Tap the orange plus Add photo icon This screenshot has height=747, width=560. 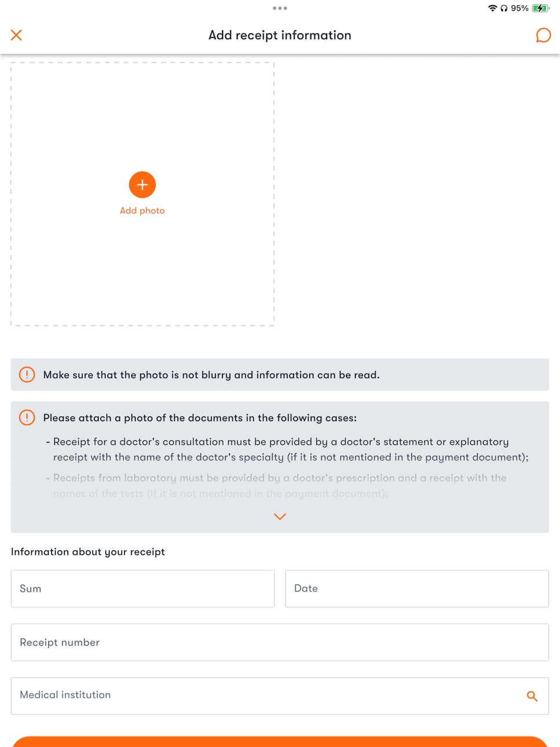[142, 185]
